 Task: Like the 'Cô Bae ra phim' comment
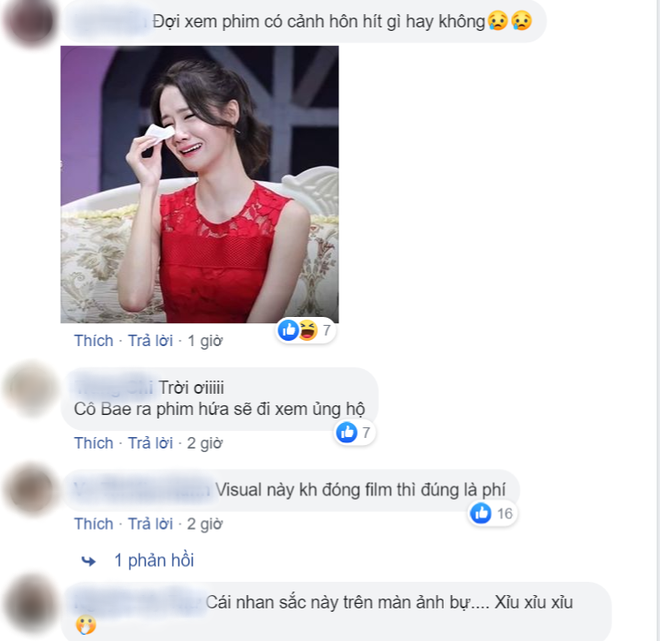coord(94,443)
